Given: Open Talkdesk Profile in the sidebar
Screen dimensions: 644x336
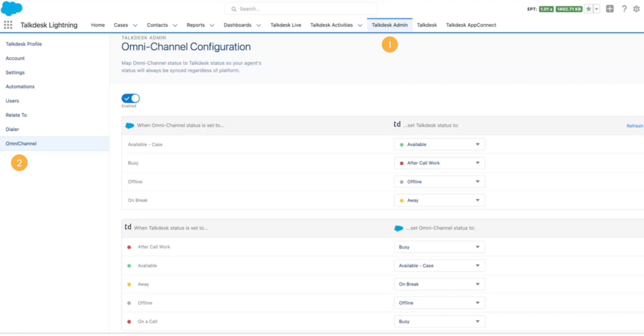Looking at the screenshot, I should click(x=24, y=44).
